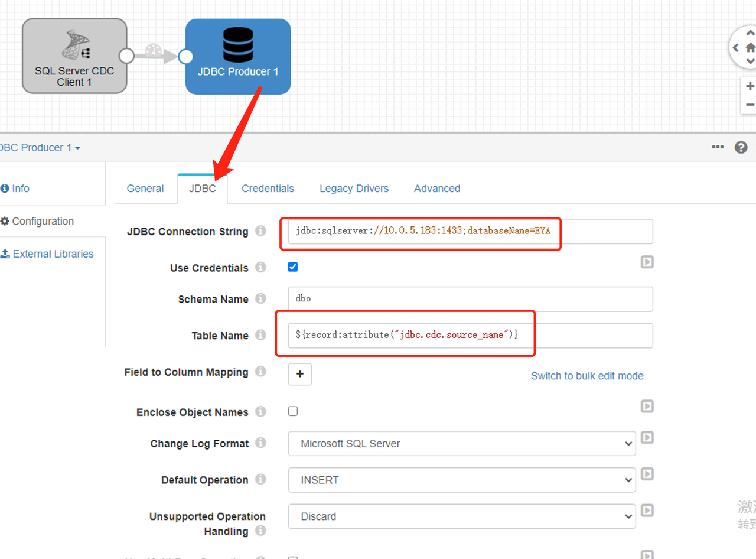Select the SQL Server CDC Client 1 stage
Screen dimensions: 756x559
[x=74, y=56]
